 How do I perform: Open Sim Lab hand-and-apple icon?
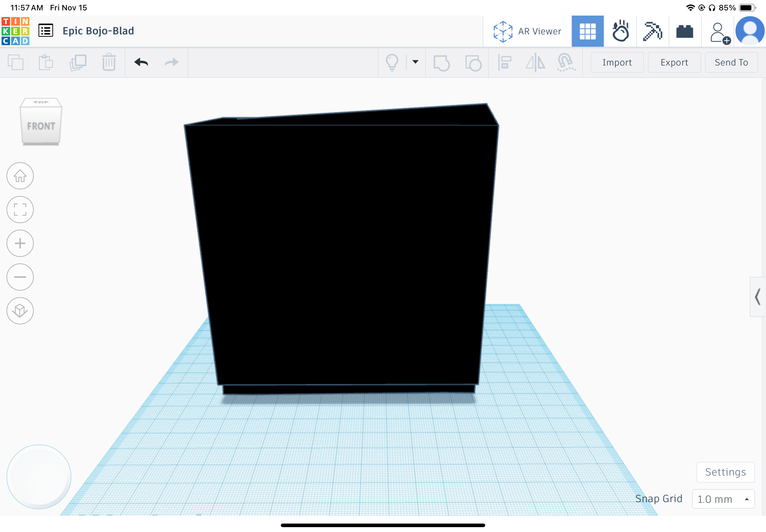point(620,31)
